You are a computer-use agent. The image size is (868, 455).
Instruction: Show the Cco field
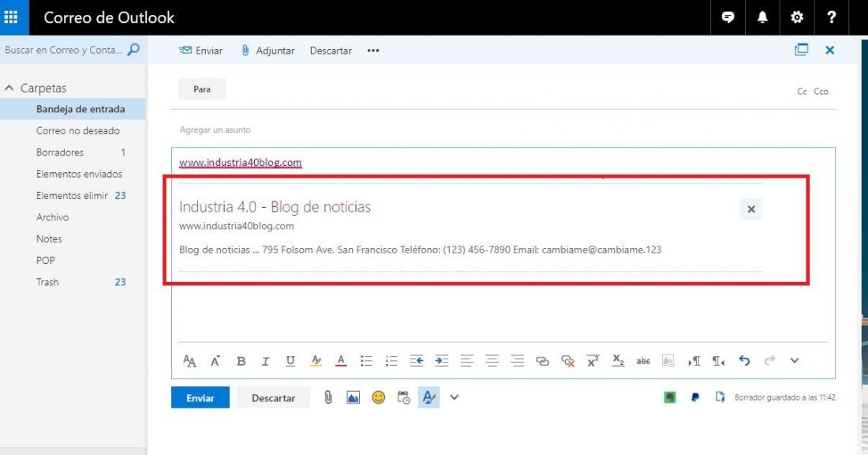point(821,92)
